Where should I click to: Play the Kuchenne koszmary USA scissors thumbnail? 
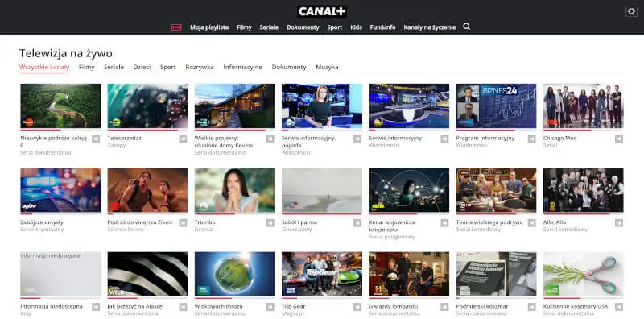(583, 274)
